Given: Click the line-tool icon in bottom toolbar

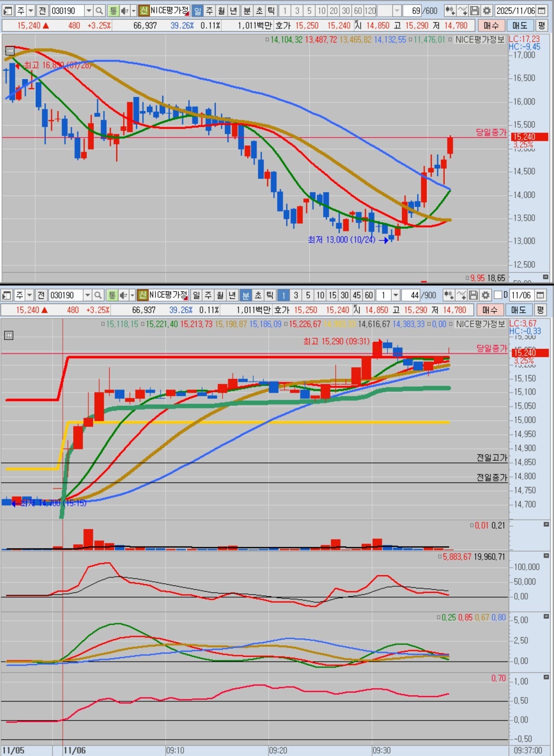Looking at the screenshot, I should (461, 295).
